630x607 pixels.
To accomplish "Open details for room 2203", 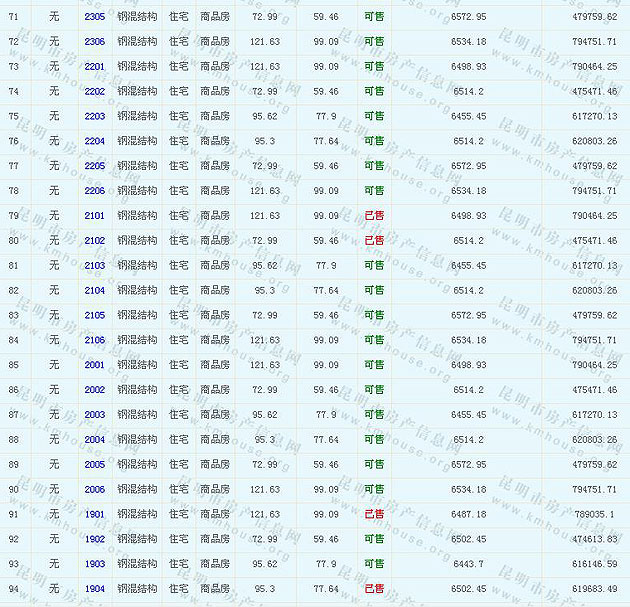I will (94, 116).
